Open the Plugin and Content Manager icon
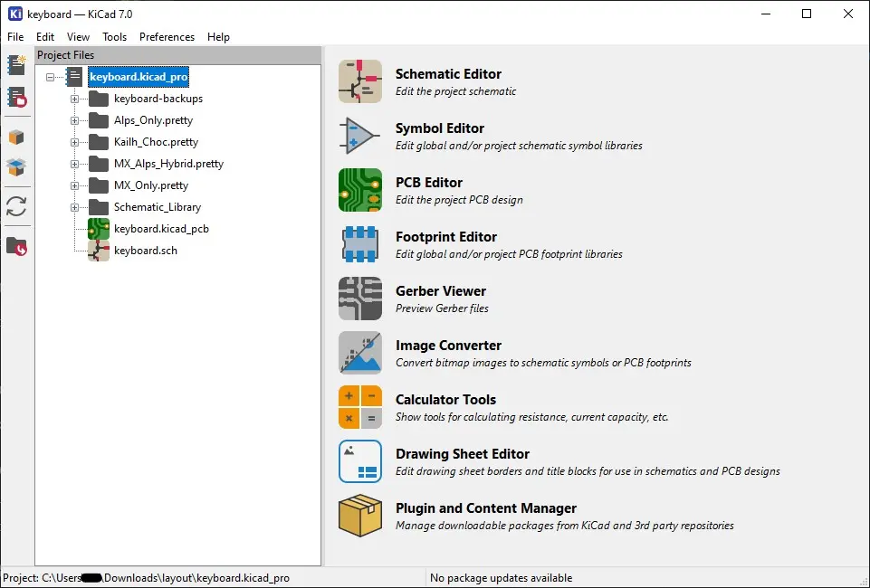The image size is (870, 588). point(360,516)
